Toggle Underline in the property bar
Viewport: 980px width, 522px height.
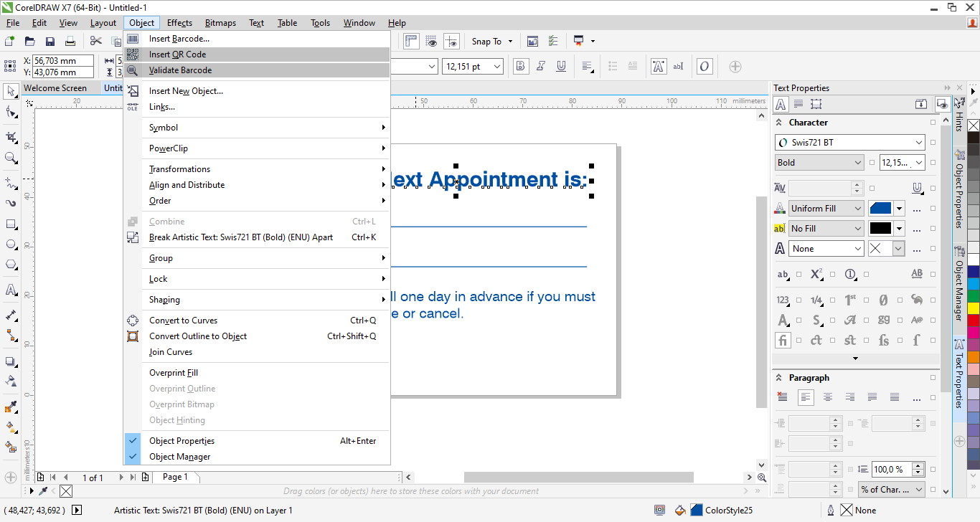561,67
